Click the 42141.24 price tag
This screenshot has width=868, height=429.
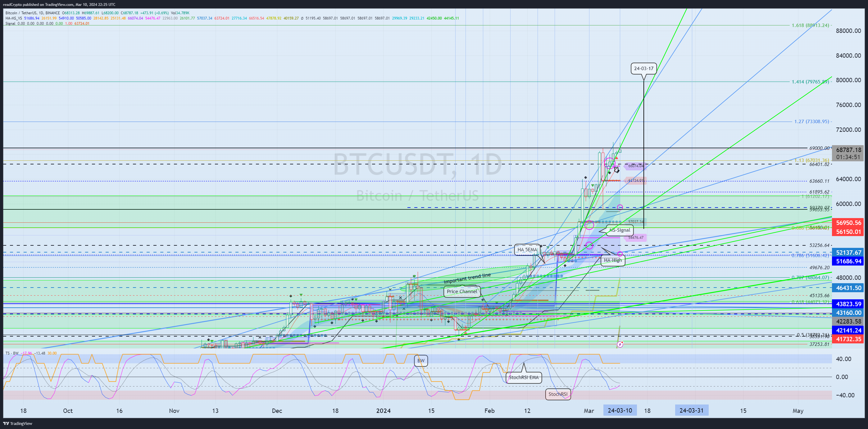tap(848, 330)
